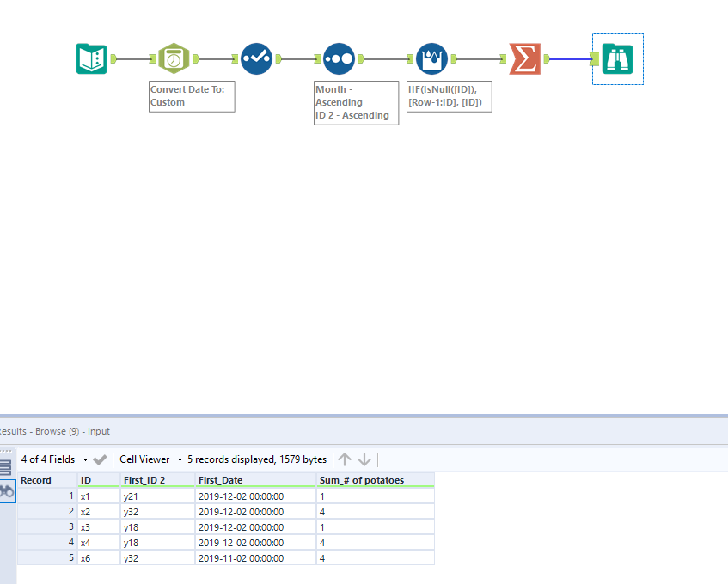This screenshot has width=728, height=584.
Task: Click the Browse tool input anchor
Action: coord(596,59)
